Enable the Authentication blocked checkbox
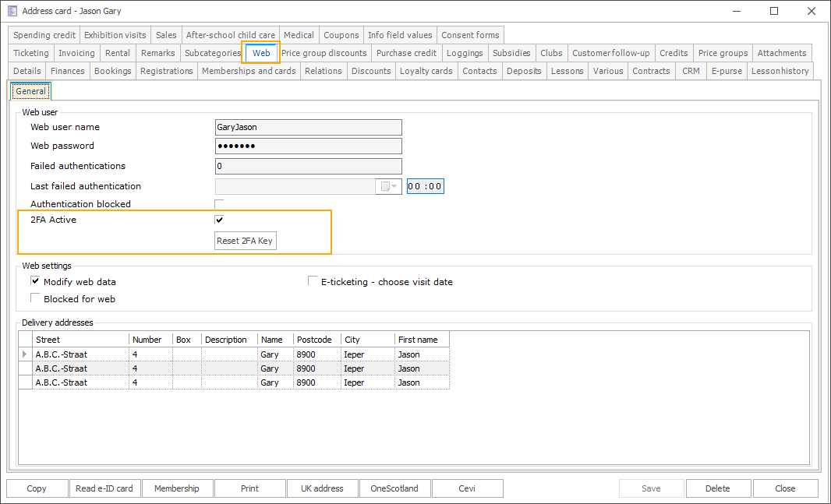Image resolution: width=831 pixels, height=504 pixels. pos(219,204)
